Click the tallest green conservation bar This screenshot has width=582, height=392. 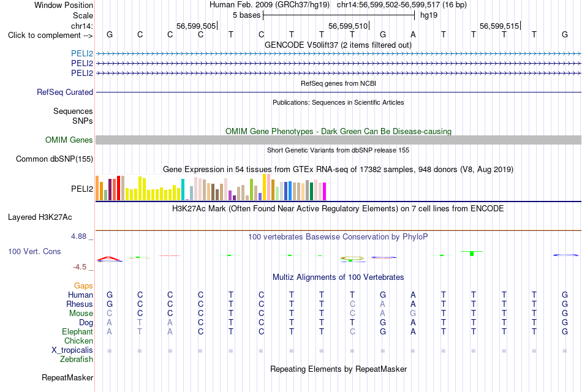[x=472, y=254]
